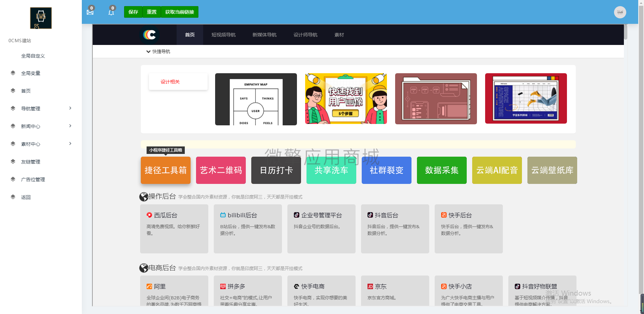Click the globe icon next to 电商后台

(x=144, y=268)
